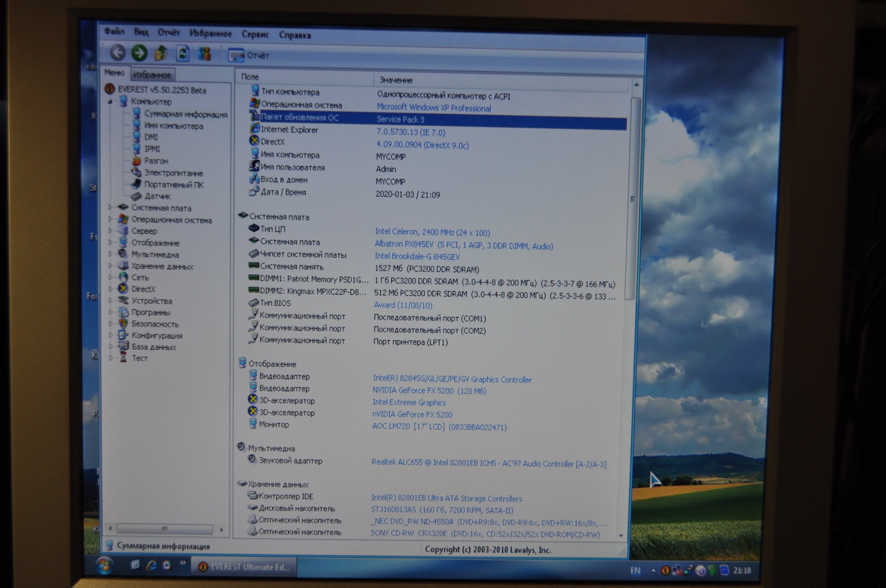Image resolution: width=886 pixels, height=588 pixels.
Task: Click the green Forward arrow icon
Action: pyautogui.click(x=139, y=53)
